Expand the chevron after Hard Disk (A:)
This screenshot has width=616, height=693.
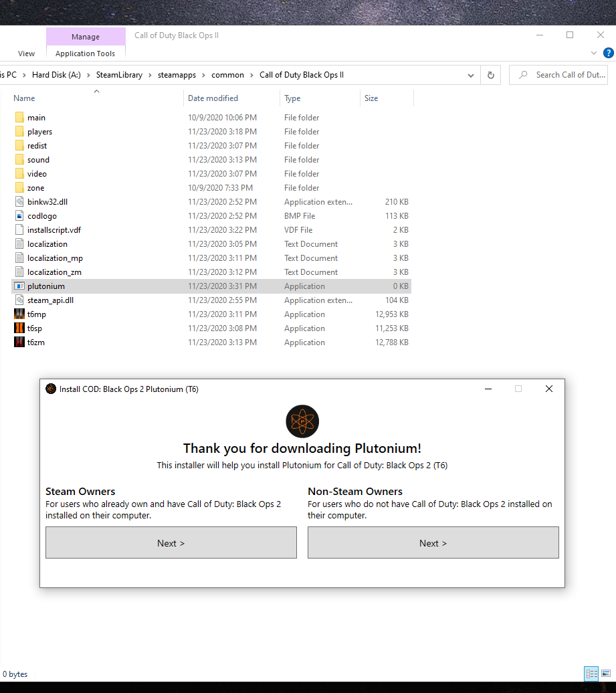click(x=88, y=75)
